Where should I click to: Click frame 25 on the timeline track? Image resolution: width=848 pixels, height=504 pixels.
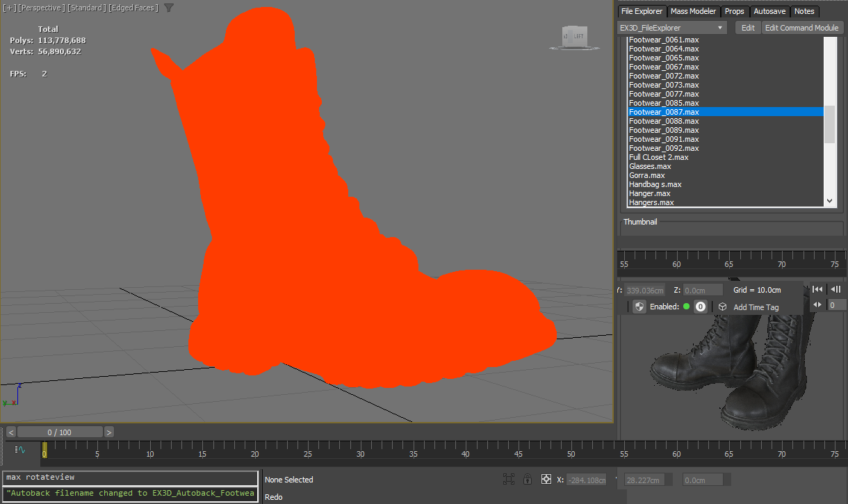click(x=307, y=450)
